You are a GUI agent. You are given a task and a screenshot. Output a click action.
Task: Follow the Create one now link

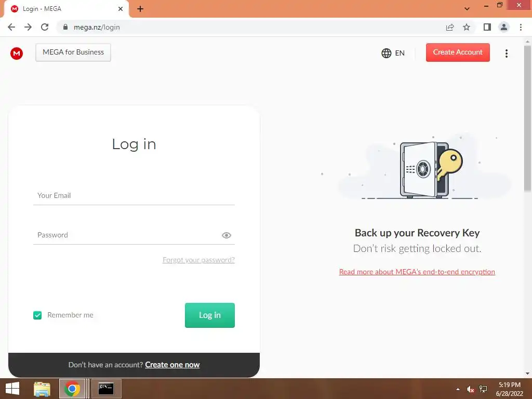pos(172,365)
